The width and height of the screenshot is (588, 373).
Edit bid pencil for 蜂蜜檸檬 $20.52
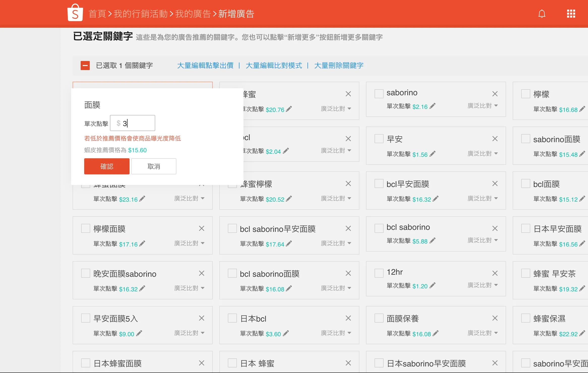[x=289, y=199]
